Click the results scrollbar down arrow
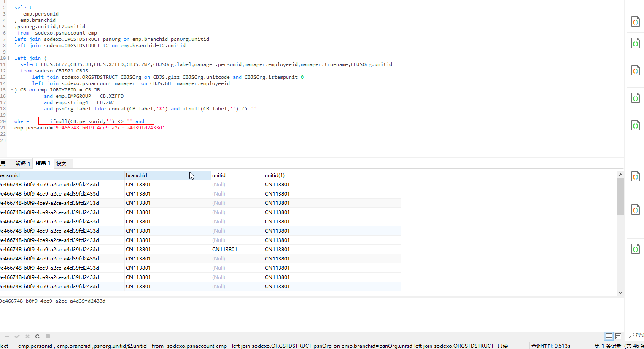This screenshot has height=349, width=644. pyautogui.click(x=620, y=293)
